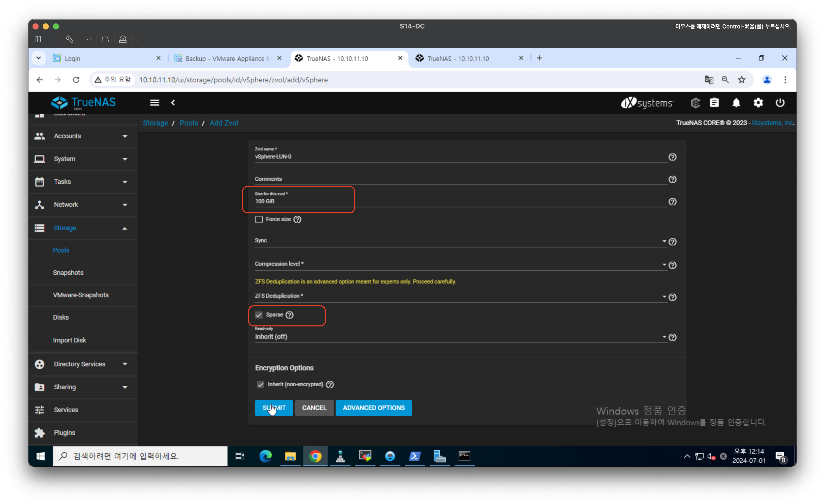Click the power icon in top bar
The height and width of the screenshot is (504, 825).
780,103
